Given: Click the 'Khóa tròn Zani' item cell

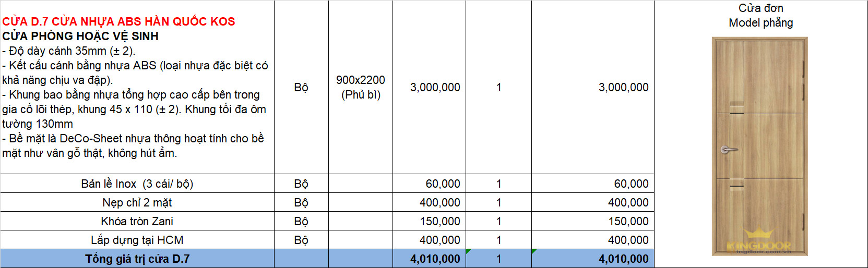Looking at the screenshot, I should click(x=137, y=221).
